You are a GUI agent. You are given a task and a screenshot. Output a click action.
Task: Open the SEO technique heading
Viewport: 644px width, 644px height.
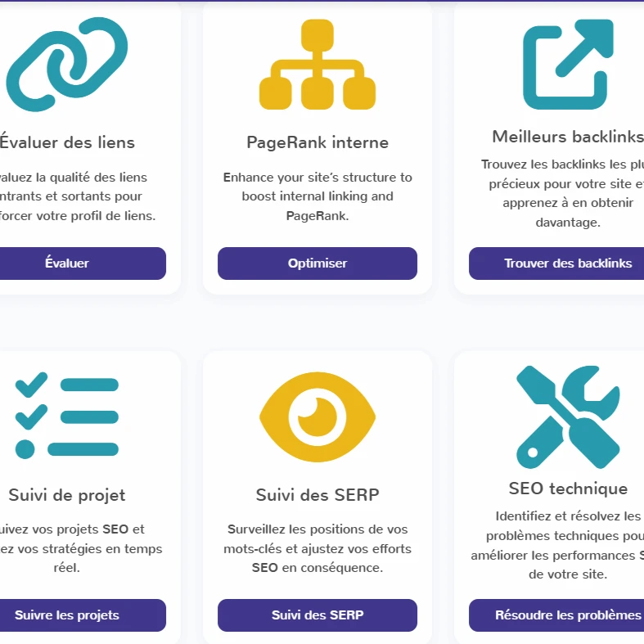tap(568, 489)
